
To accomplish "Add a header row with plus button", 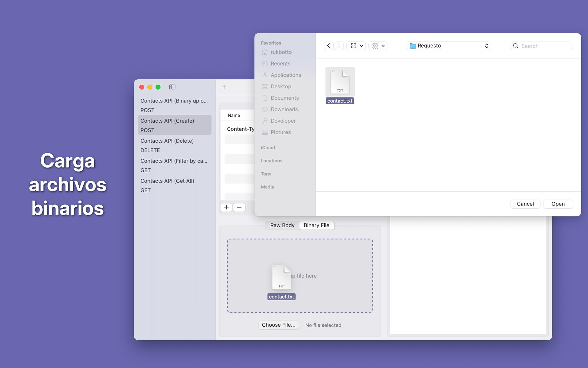I will (226, 207).
